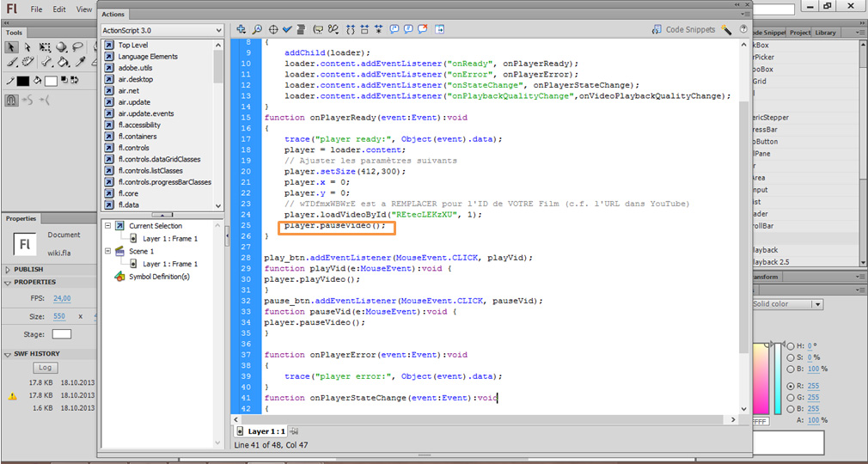Click the Insert target path crosshair icon
Screen dimensions: 868x464
(x=272, y=28)
